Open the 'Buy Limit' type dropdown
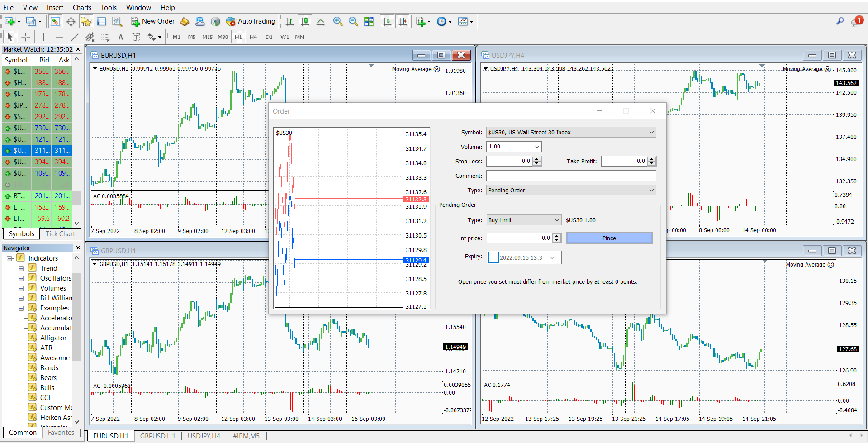The width and height of the screenshot is (868, 443). (524, 220)
